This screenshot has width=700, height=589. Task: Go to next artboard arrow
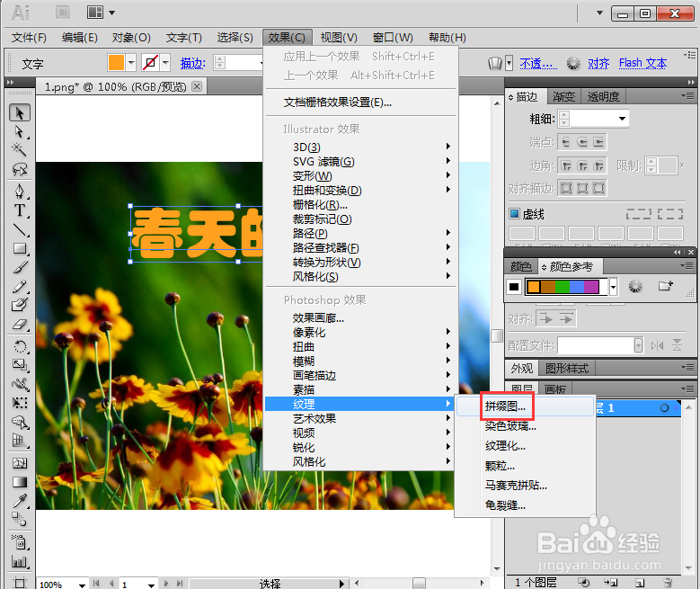(x=166, y=584)
